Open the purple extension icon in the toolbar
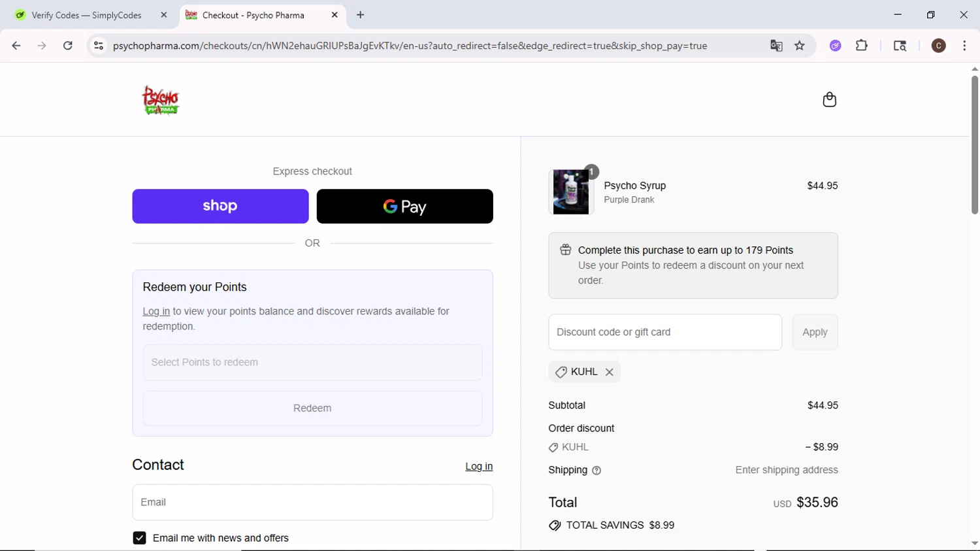The width and height of the screenshot is (980, 551). tap(836, 46)
